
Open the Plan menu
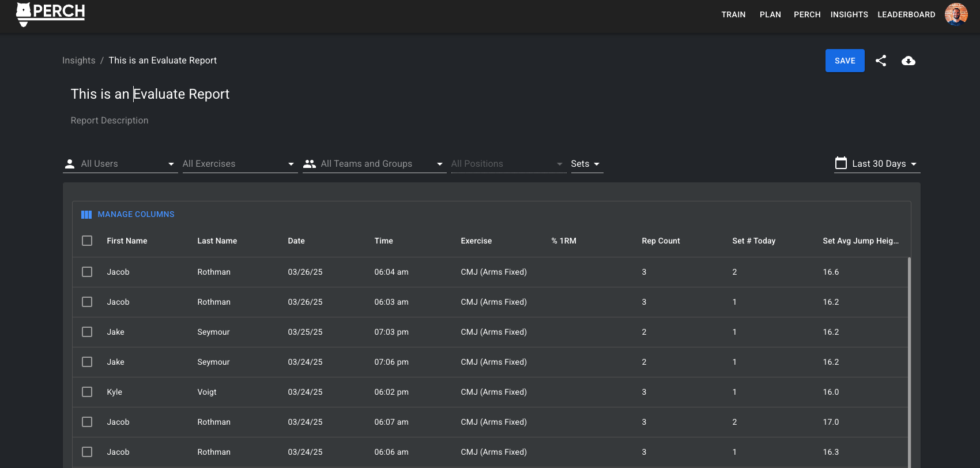click(x=770, y=14)
